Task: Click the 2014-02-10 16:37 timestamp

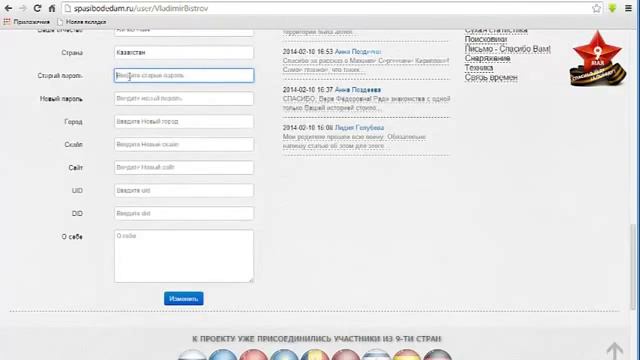Action: pos(308,90)
